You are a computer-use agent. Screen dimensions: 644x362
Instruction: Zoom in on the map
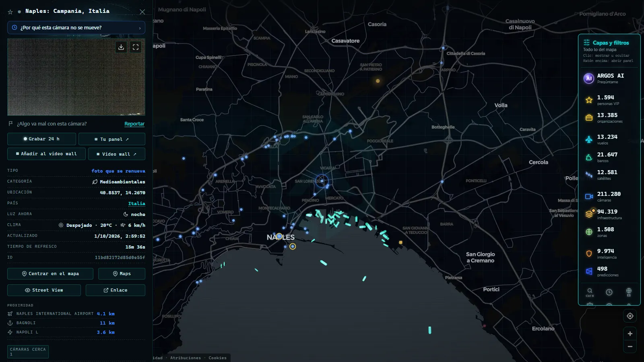click(x=630, y=333)
